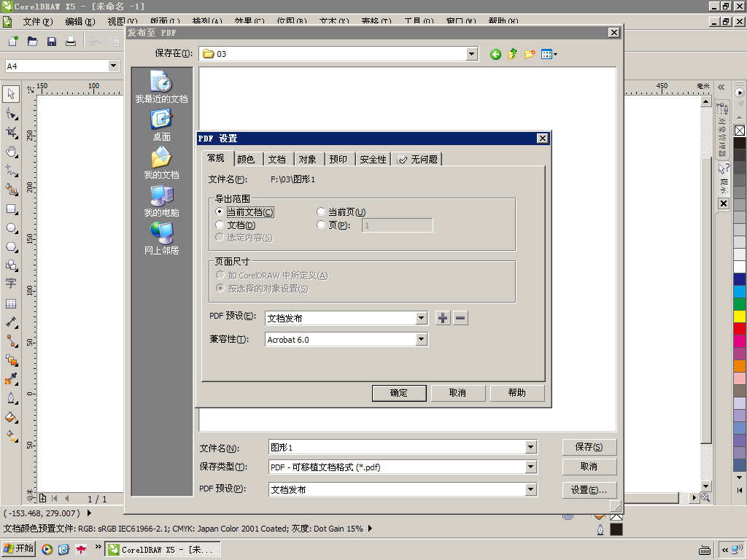Go up one folder level icon
Screen dimensions: 747x560
point(513,54)
